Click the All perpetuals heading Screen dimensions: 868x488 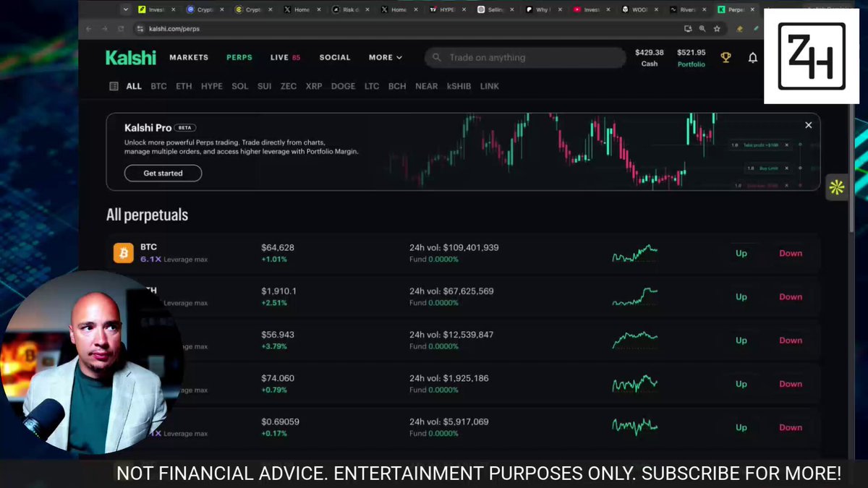click(x=147, y=215)
